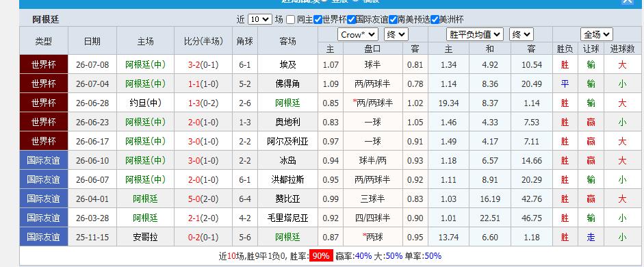Uncheck the 南美预选 filter checkbox

(x=393, y=19)
